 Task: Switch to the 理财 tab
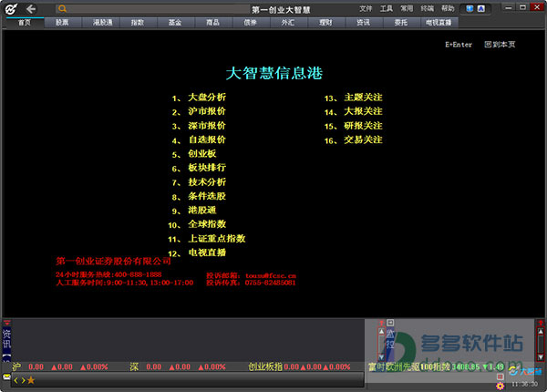(x=325, y=23)
